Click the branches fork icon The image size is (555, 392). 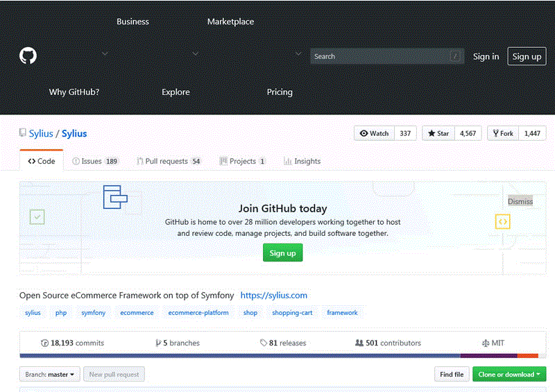(x=158, y=343)
